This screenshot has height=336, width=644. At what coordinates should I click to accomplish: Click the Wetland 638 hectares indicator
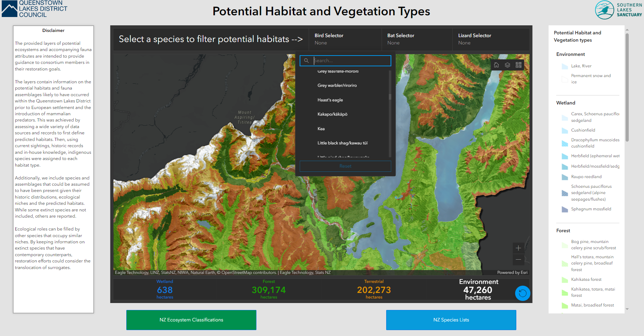(x=165, y=289)
